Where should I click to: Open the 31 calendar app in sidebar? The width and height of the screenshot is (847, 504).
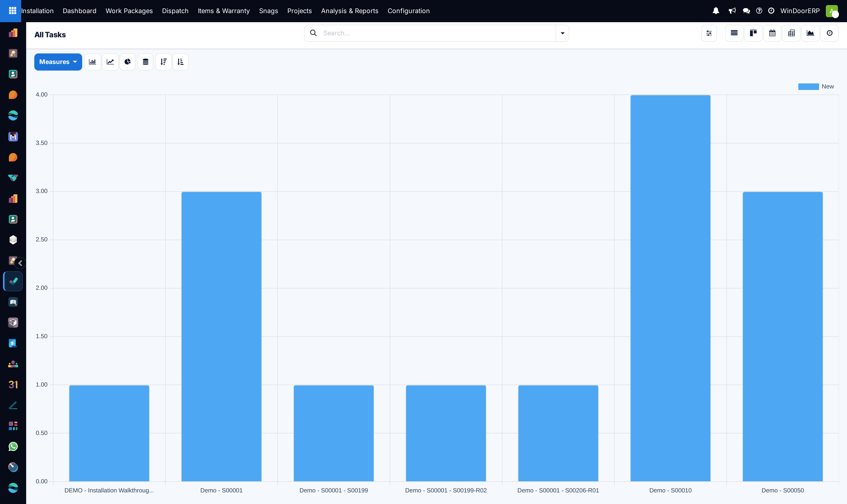coord(13,385)
